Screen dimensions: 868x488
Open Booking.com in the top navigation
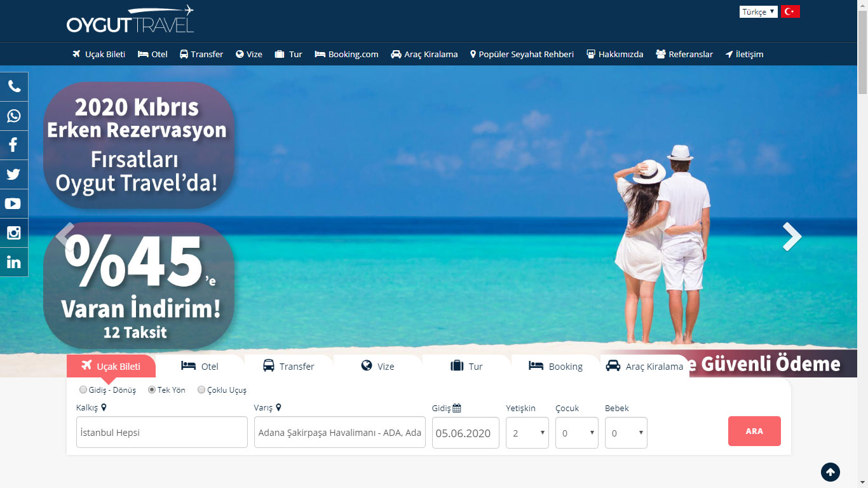pyautogui.click(x=346, y=54)
